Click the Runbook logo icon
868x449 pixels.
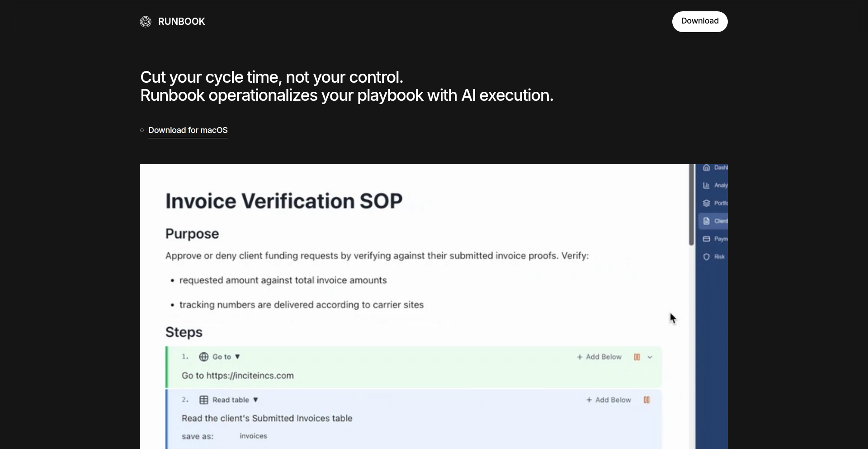[146, 22]
